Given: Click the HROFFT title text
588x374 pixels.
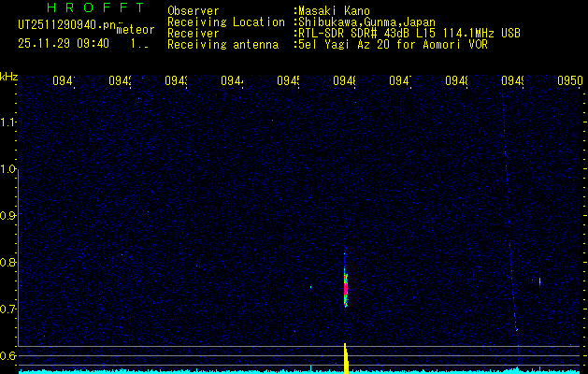Looking at the screenshot, I should pos(94,9).
